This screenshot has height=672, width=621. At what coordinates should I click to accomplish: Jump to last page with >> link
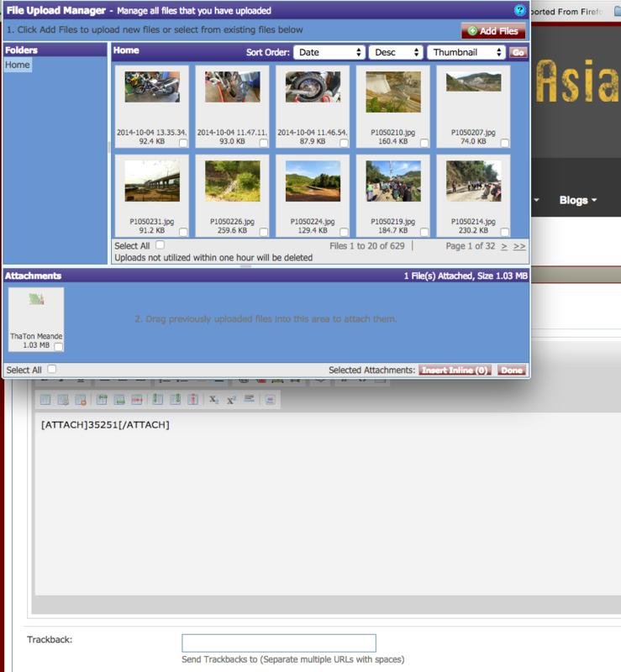tap(519, 246)
